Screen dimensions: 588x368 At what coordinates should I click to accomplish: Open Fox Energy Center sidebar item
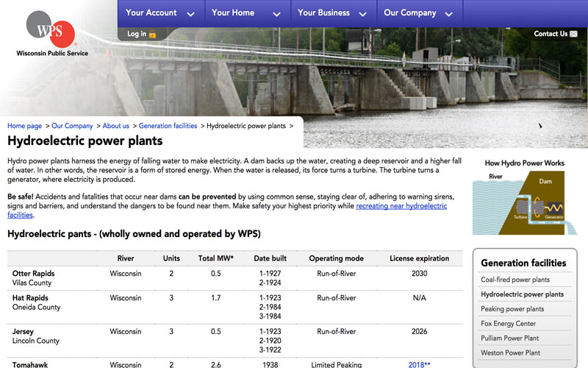[x=508, y=324]
